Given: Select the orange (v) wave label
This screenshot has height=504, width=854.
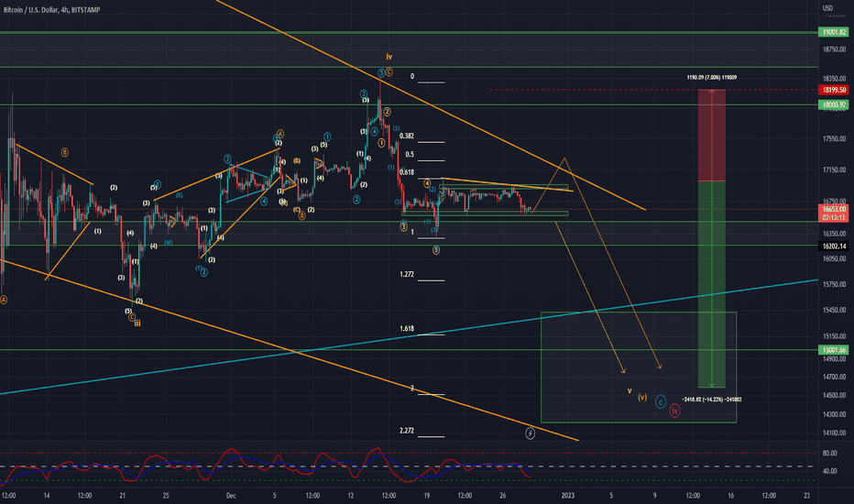Looking at the screenshot, I should point(642,397).
